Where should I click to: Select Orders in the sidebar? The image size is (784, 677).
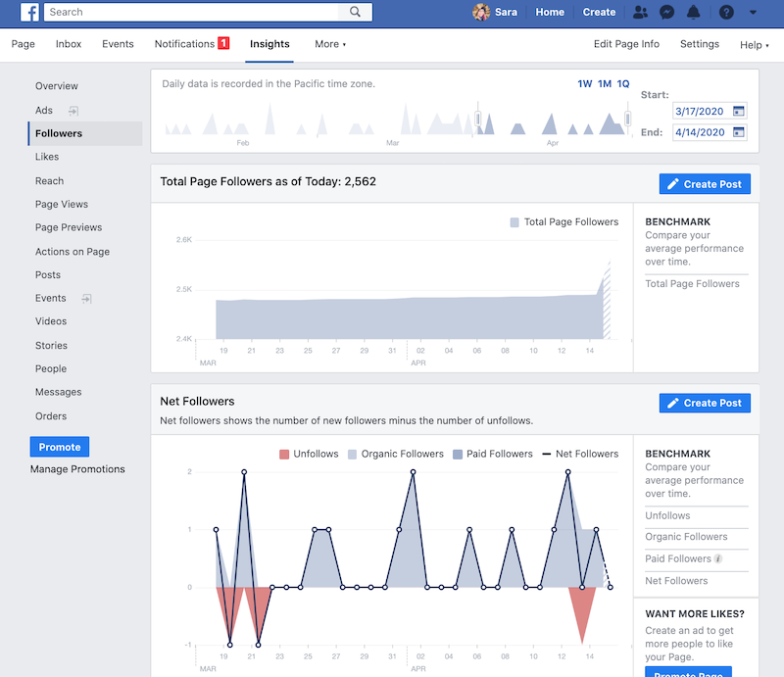[51, 416]
